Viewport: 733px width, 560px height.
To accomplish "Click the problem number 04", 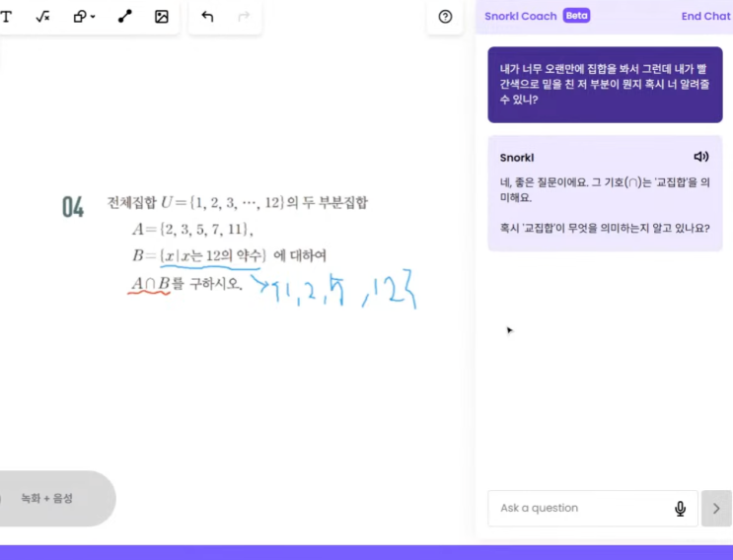I will tap(73, 207).
